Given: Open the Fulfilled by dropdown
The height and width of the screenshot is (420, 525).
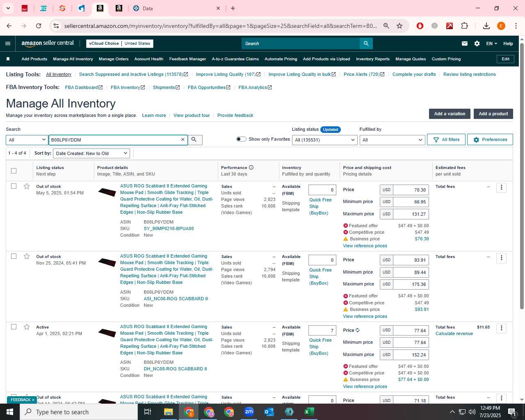Looking at the screenshot, I should 392,140.
